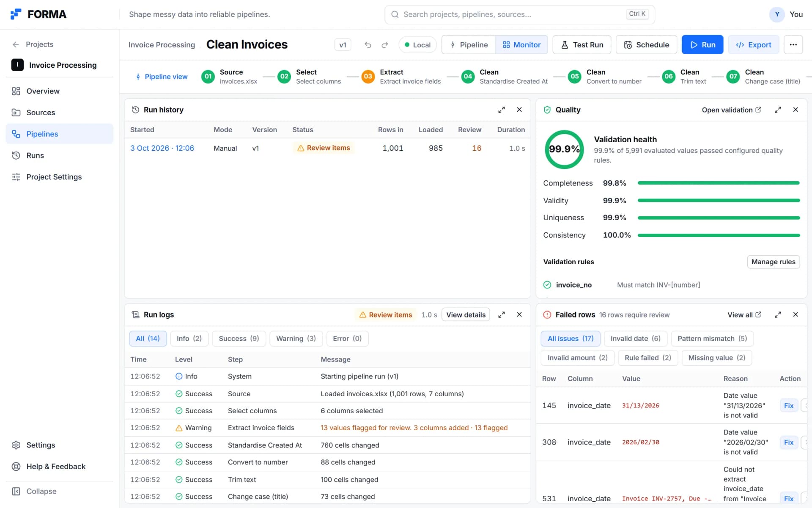The image size is (812, 508).
Task: Close the Run history panel
Action: 519,110
